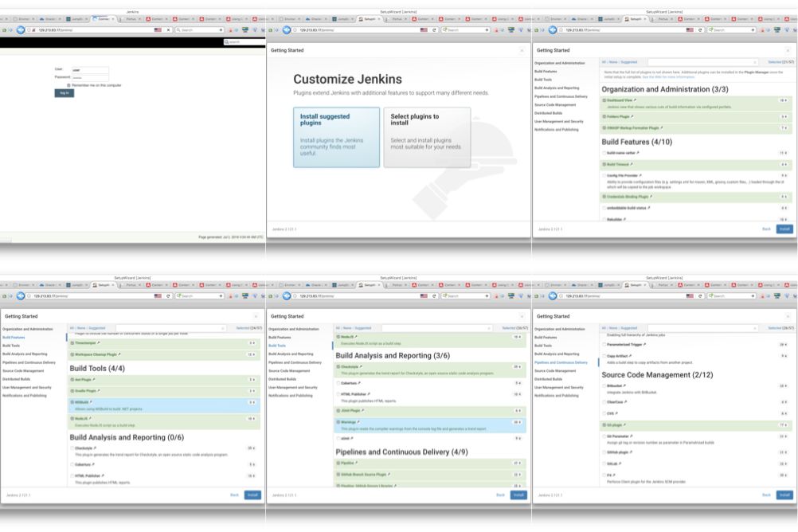Open Ant Plugin external link arrow icon
The width and height of the screenshot is (798, 532).
tap(94, 380)
